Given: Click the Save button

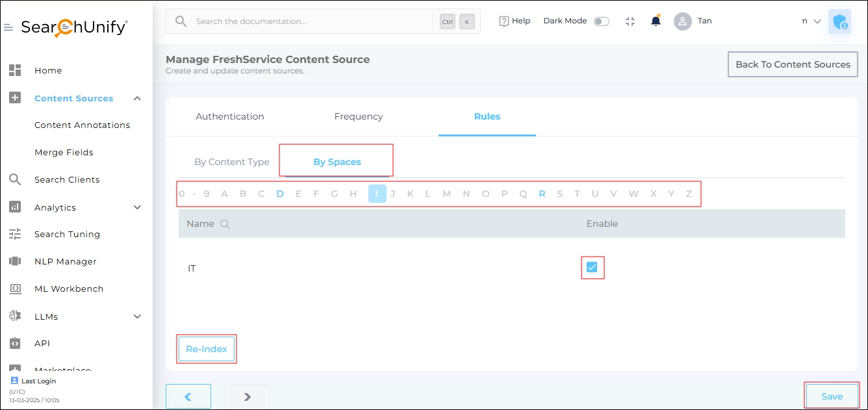Looking at the screenshot, I should coord(832,396).
